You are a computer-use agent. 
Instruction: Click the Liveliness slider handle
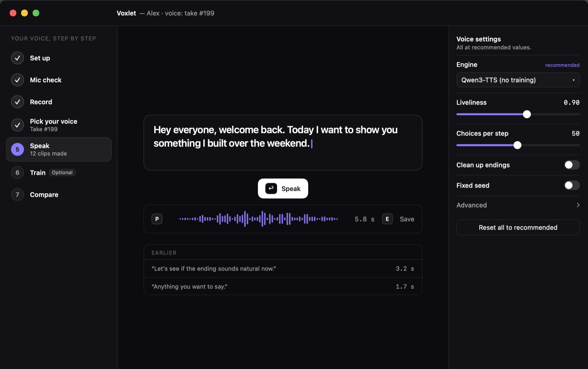coord(527,114)
